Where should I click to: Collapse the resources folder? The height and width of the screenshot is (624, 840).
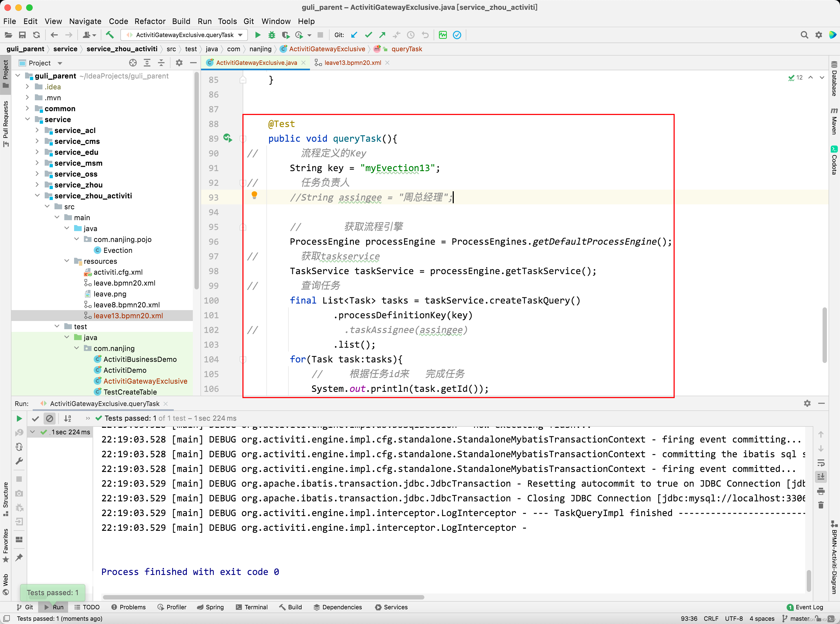click(x=67, y=261)
